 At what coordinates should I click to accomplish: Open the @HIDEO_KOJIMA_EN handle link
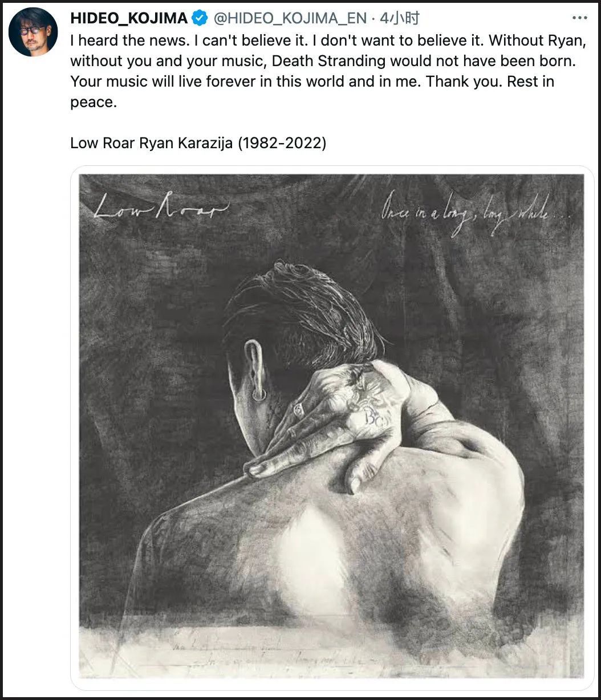tap(290, 18)
